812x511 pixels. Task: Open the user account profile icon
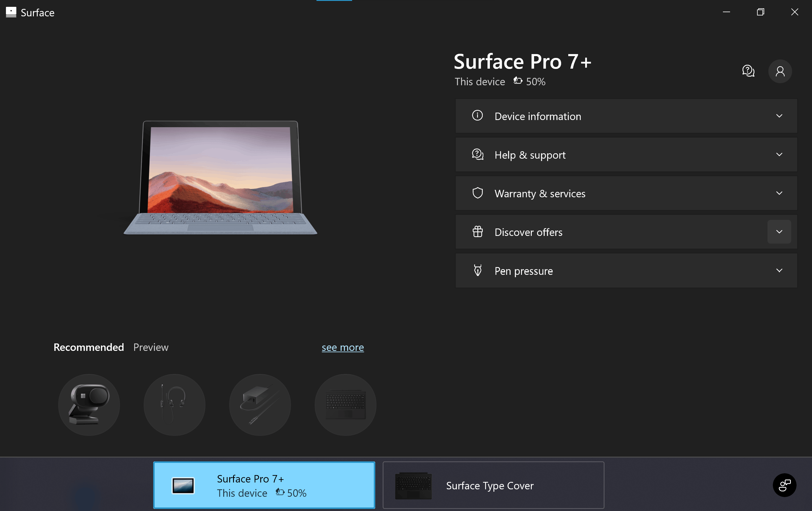pos(780,71)
